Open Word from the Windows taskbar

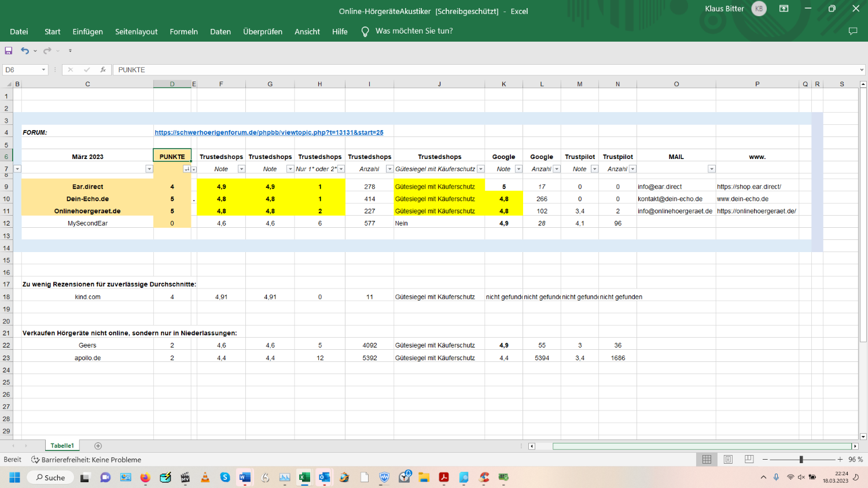(x=245, y=477)
